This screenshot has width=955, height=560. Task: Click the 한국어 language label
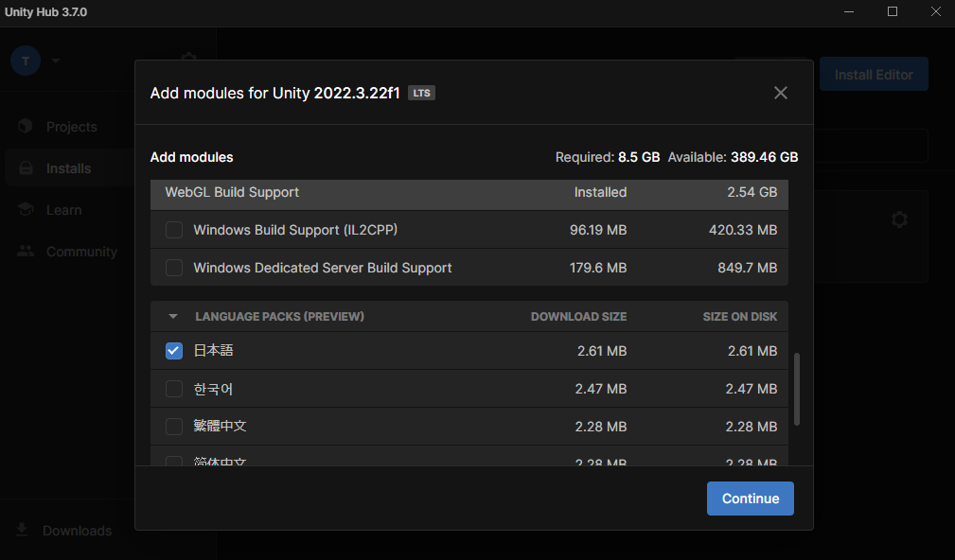coord(213,389)
